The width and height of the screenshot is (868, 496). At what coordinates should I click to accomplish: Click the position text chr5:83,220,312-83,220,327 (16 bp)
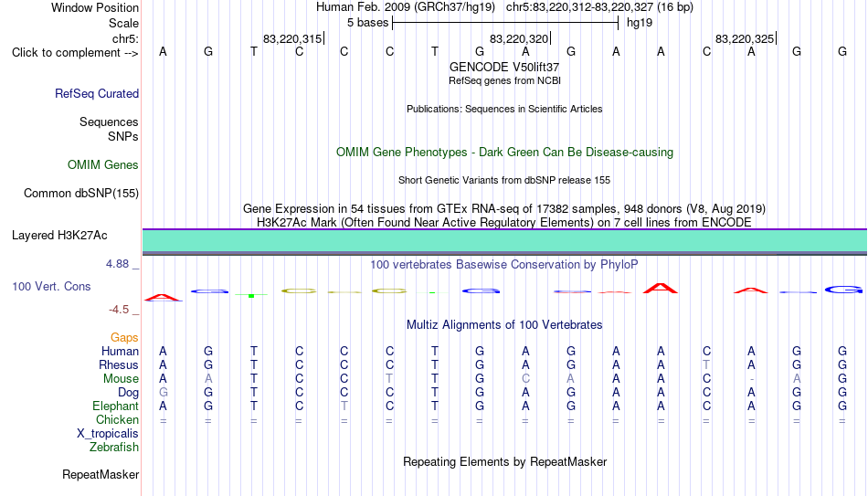(599, 7)
